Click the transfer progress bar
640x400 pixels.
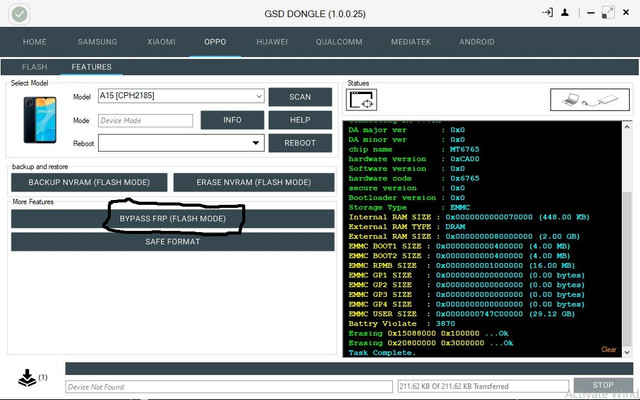click(349, 369)
